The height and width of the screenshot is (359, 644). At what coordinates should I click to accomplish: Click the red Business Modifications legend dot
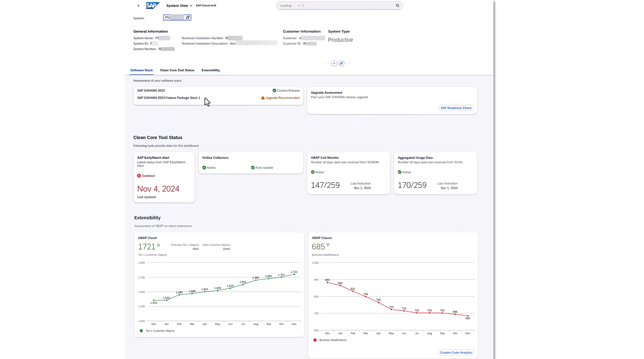pyautogui.click(x=315, y=340)
